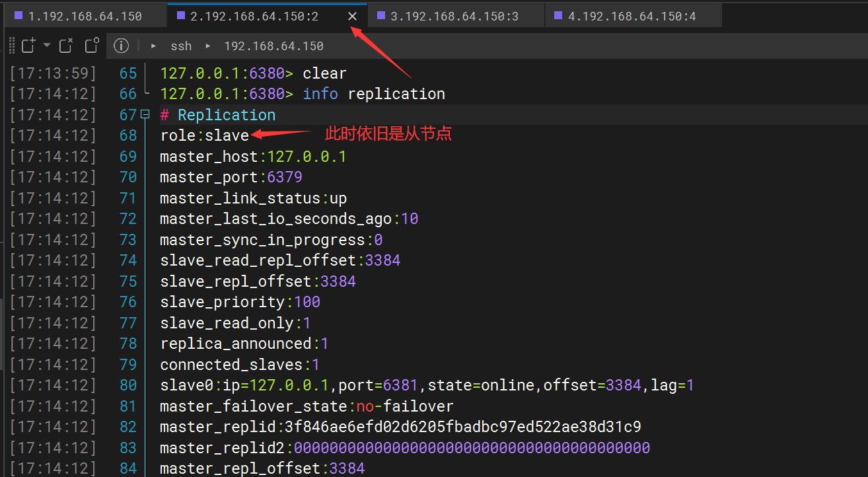Switch to tab 4.192.168.64.150:4
868x477 pixels.
633,16
